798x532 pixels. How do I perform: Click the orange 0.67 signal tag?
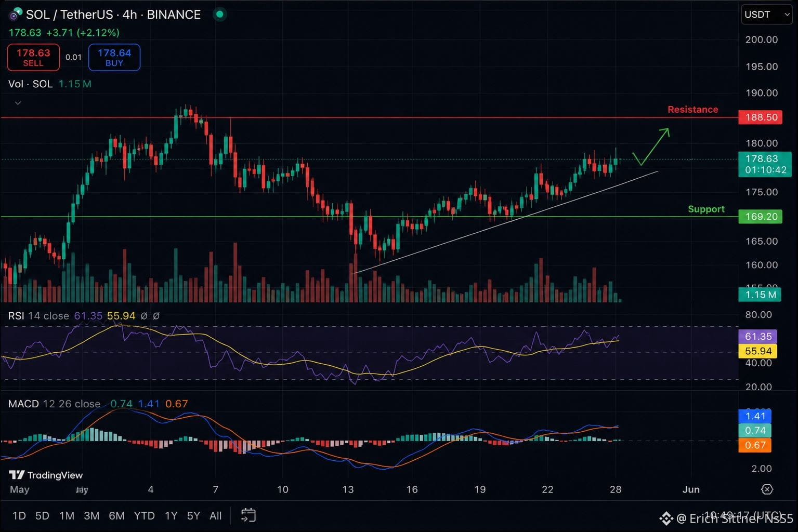(x=755, y=445)
